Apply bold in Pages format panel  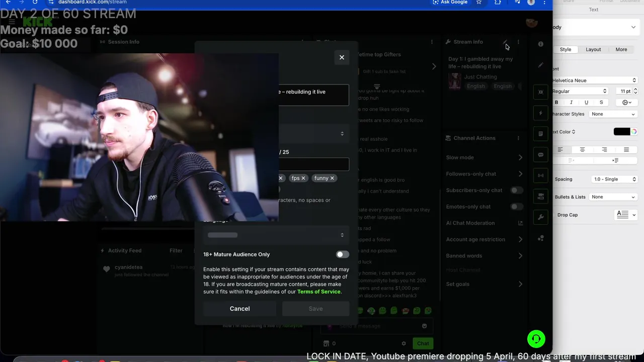[556, 103]
